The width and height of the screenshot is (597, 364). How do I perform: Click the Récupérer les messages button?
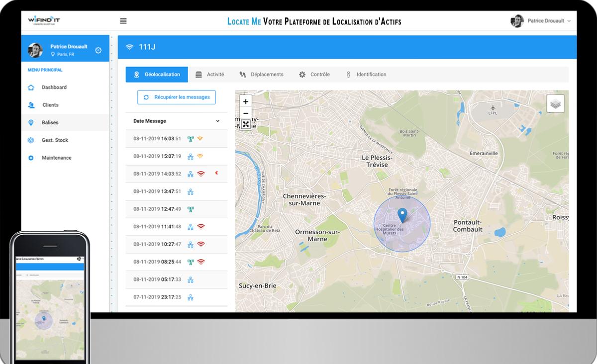tap(177, 97)
